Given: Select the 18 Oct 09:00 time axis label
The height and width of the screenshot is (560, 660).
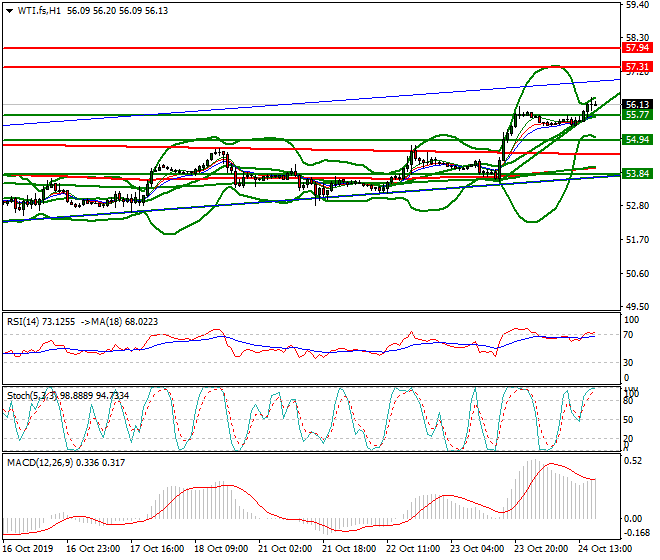Looking at the screenshot, I should point(221,549).
